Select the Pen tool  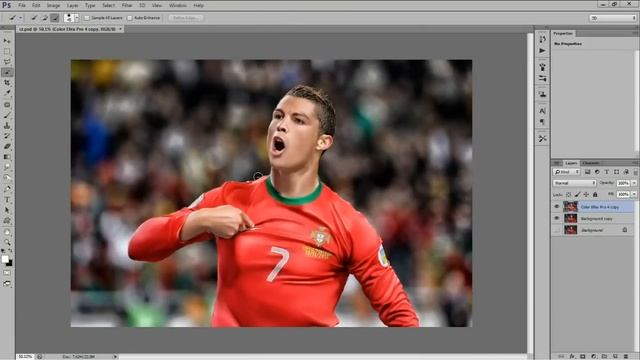[7, 189]
